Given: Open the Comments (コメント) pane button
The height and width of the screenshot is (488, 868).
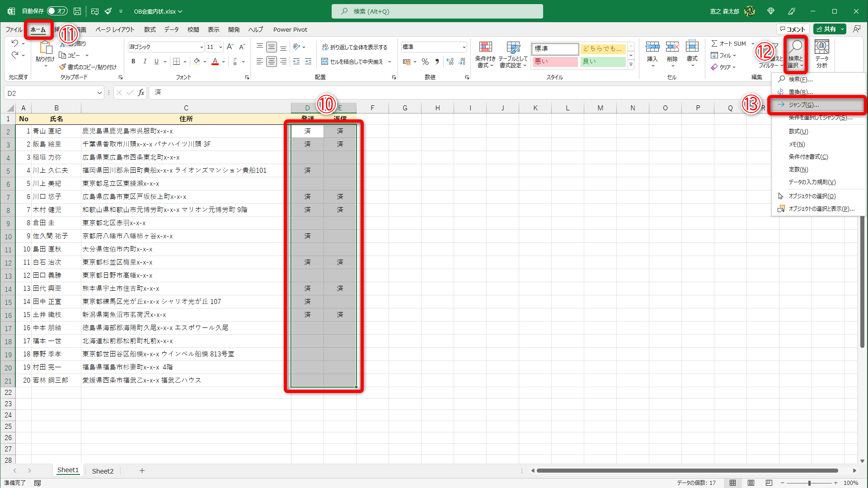Looking at the screenshot, I should click(x=793, y=29).
